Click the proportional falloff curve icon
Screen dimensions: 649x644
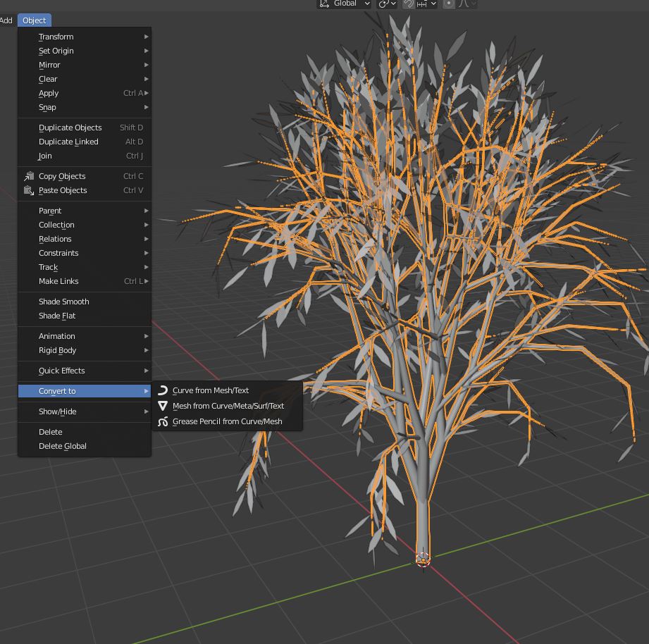[464, 4]
